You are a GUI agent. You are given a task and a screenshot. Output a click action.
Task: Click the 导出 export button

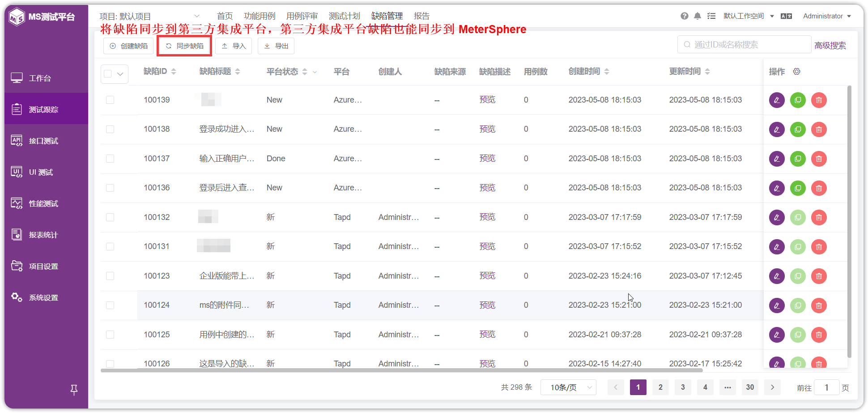tap(276, 46)
